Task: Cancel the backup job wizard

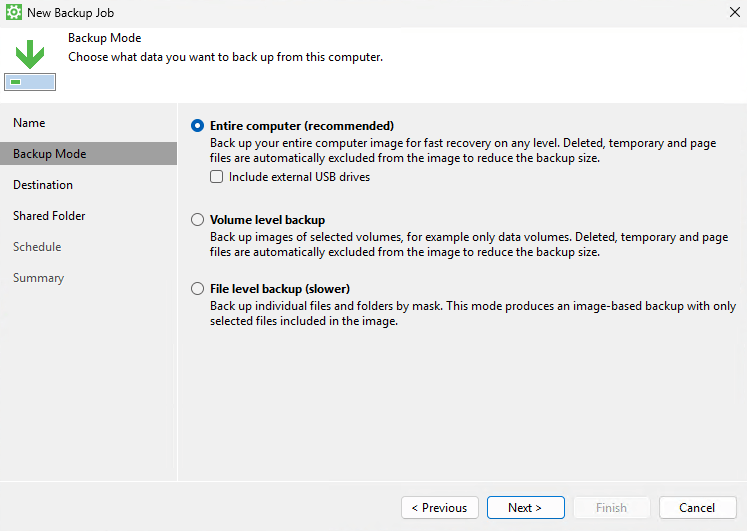Action: [697, 508]
